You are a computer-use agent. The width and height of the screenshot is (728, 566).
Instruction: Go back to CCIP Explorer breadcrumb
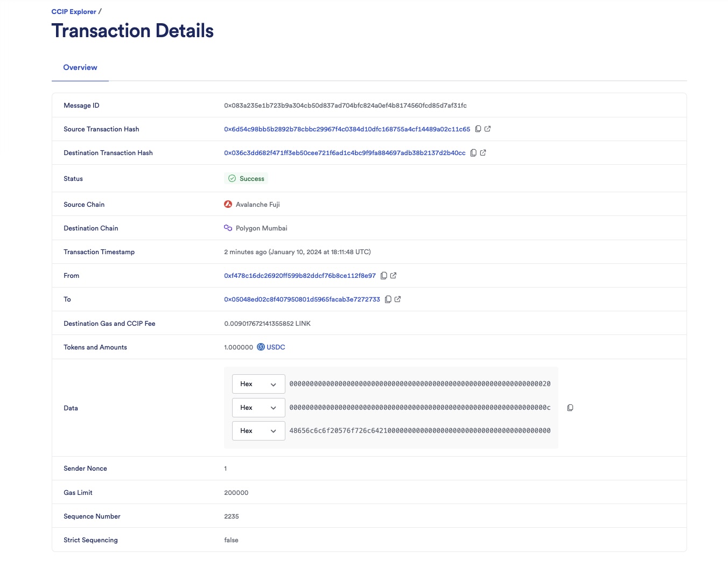tap(74, 12)
